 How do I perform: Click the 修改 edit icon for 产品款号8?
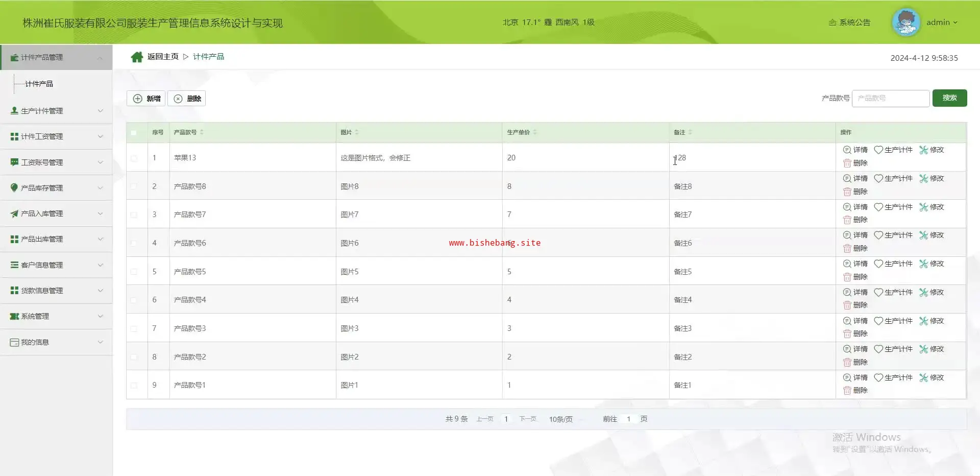(923, 178)
